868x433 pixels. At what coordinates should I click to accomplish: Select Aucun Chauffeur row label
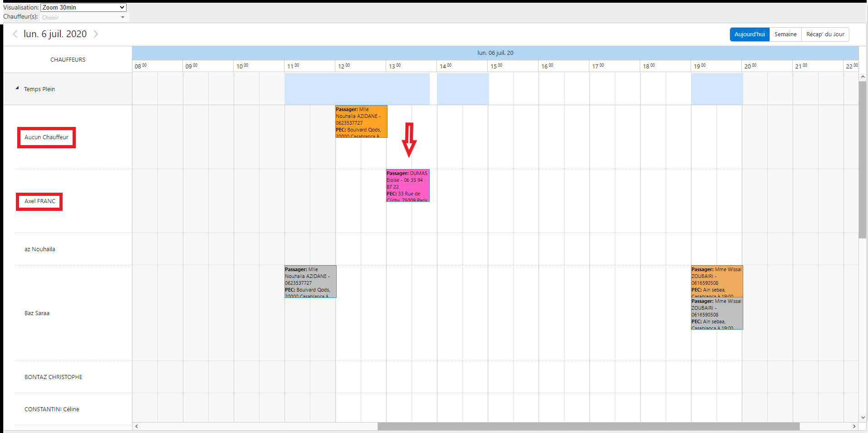46,137
